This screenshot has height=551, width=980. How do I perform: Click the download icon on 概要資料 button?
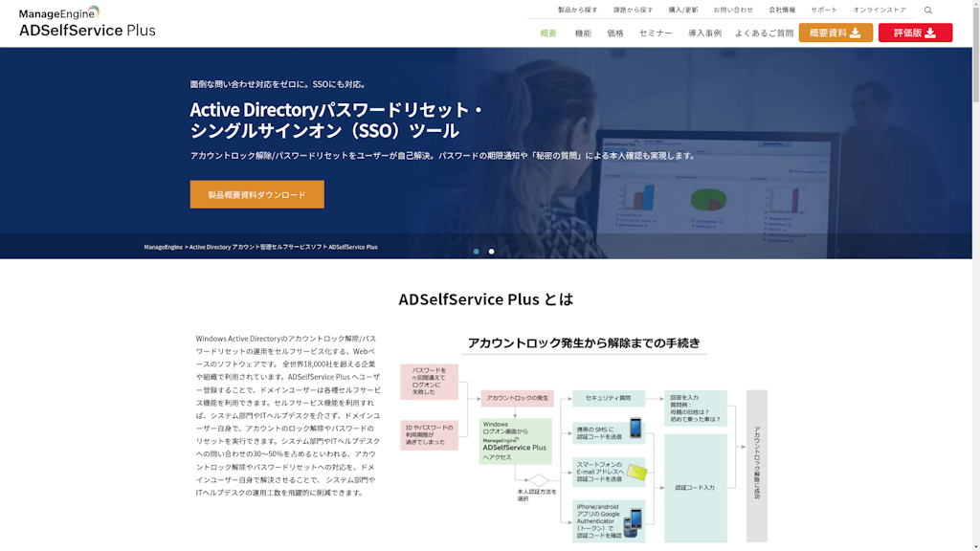(x=855, y=33)
